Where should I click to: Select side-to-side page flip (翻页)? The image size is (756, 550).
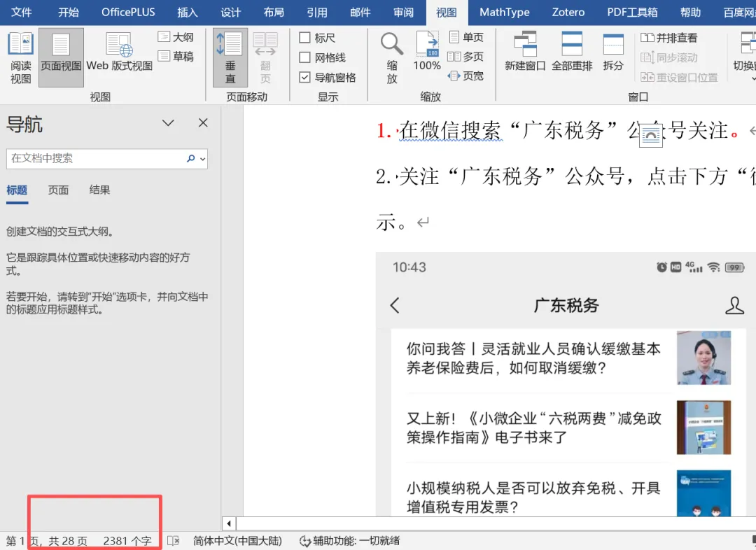coord(265,57)
